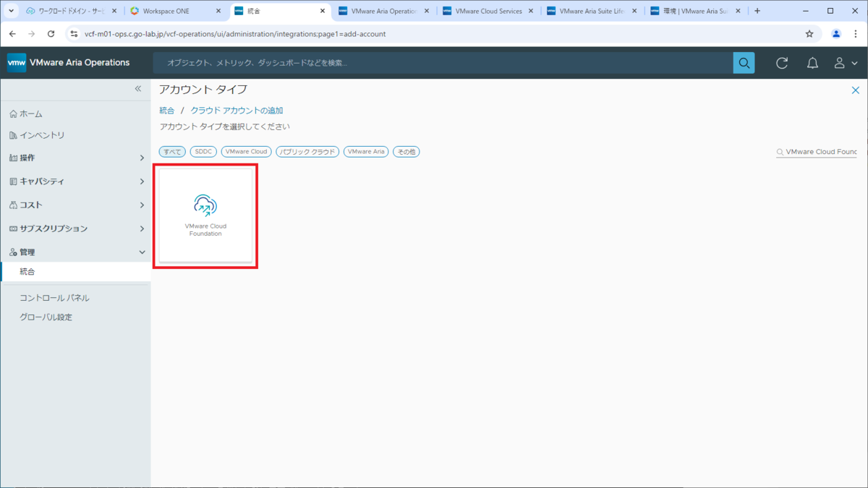Open the VMware Cloud Foundation account card
The image size is (868, 488).
point(205,215)
